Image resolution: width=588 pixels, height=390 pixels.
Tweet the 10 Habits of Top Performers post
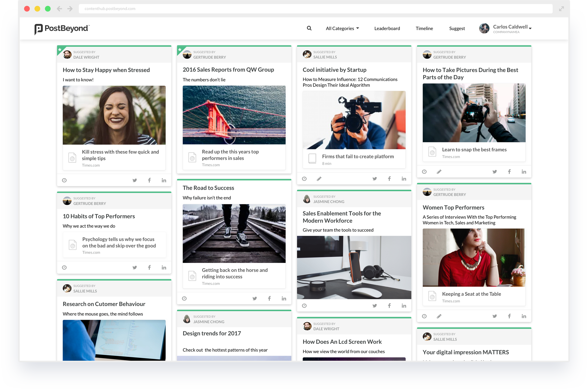click(135, 267)
